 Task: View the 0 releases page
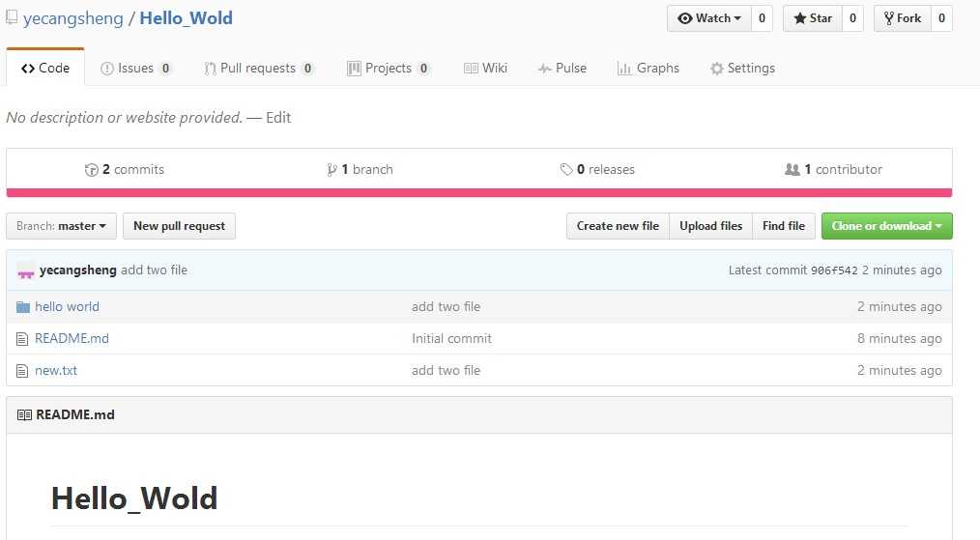(597, 169)
